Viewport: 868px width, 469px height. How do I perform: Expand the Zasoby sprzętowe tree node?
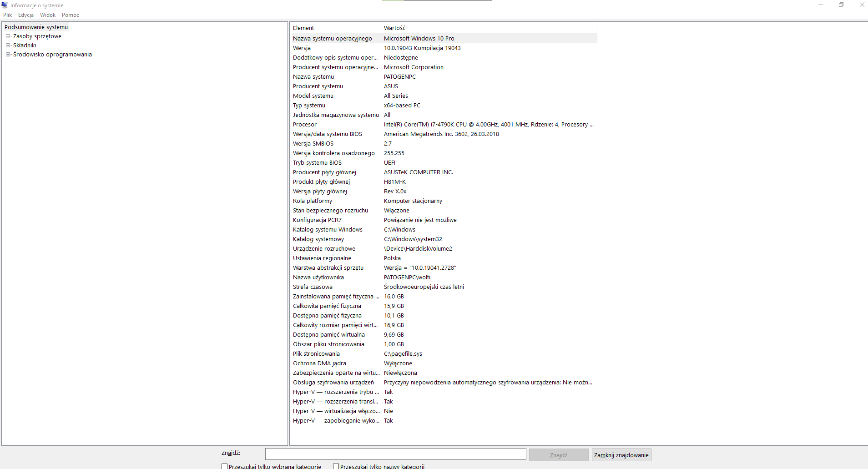[8, 36]
